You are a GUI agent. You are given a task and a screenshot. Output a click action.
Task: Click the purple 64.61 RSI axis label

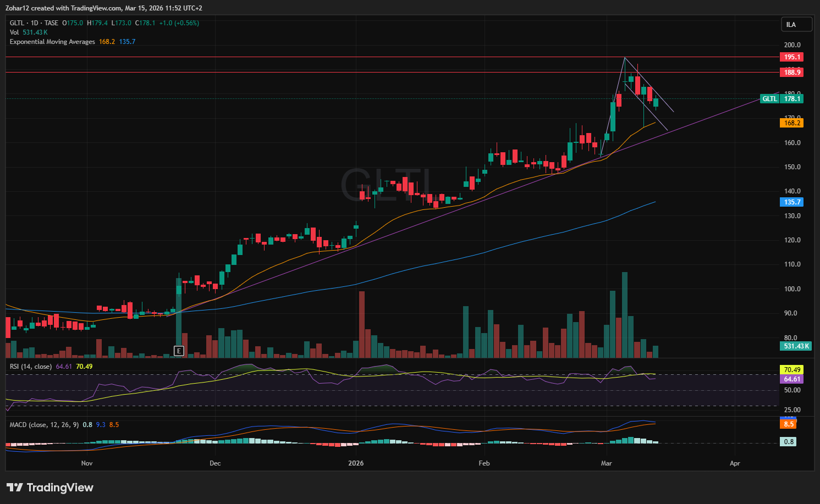click(x=791, y=379)
